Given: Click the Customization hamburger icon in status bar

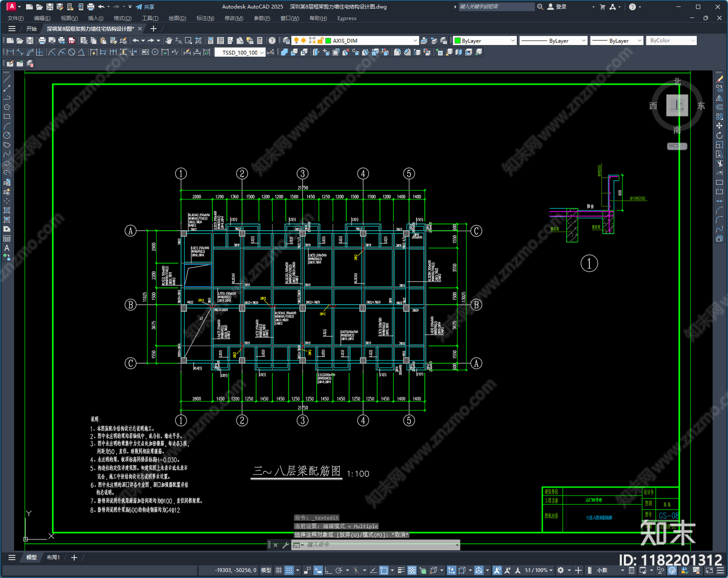Looking at the screenshot, I should pyautogui.click(x=720, y=570).
